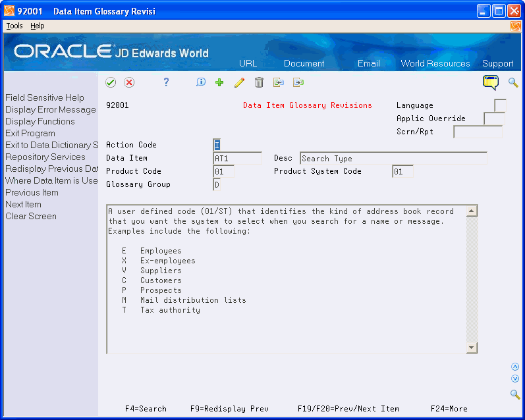Screen dimensions: 525x420
Task: Click the page up circle arrow icon
Action: (x=515, y=367)
